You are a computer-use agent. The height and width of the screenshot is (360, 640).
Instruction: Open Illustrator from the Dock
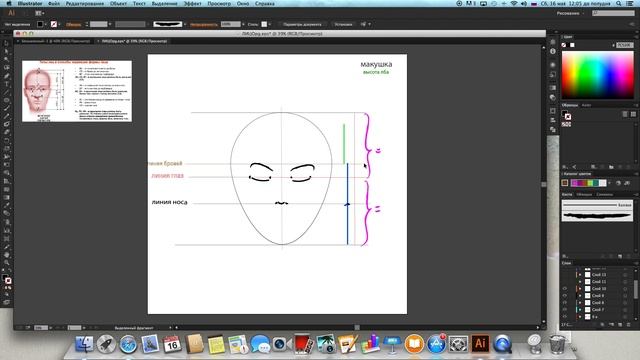[480, 343]
